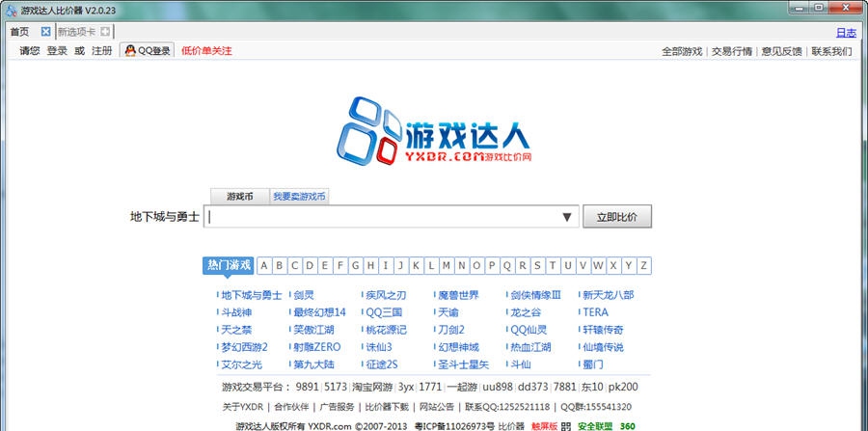
Task: Choose the 梦幻西游2 game link
Action: pyautogui.click(x=245, y=347)
